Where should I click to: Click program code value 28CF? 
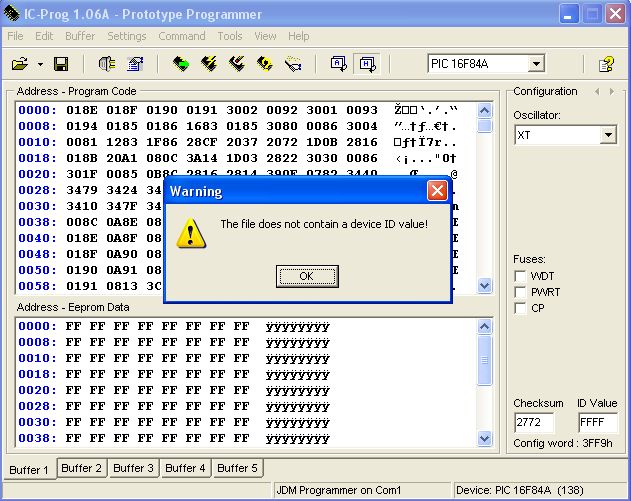coord(202,142)
